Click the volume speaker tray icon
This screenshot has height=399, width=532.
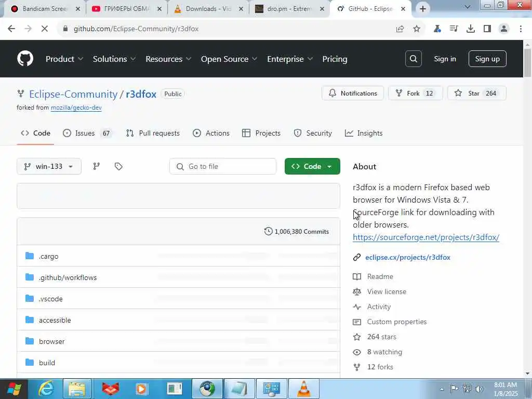click(479, 389)
